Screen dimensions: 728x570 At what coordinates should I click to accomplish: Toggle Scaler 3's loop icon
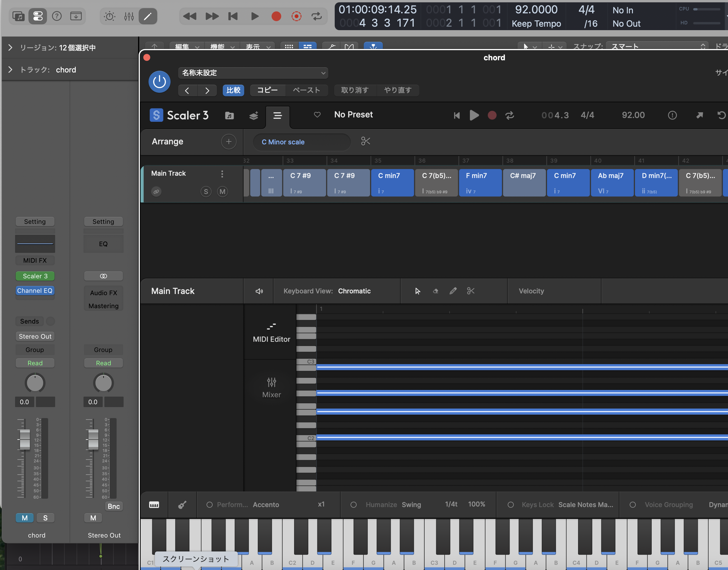(x=510, y=115)
